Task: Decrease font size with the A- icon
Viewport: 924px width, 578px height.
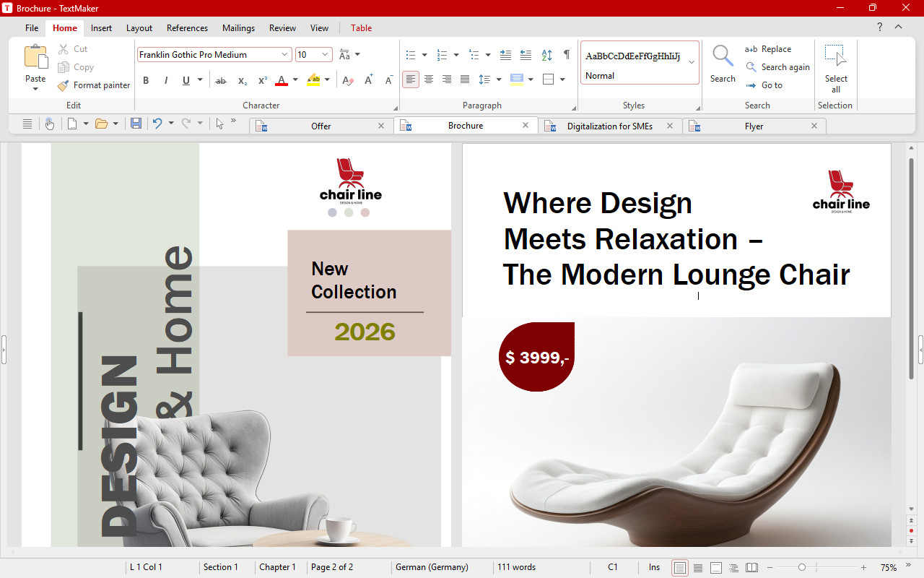Action: tap(388, 80)
